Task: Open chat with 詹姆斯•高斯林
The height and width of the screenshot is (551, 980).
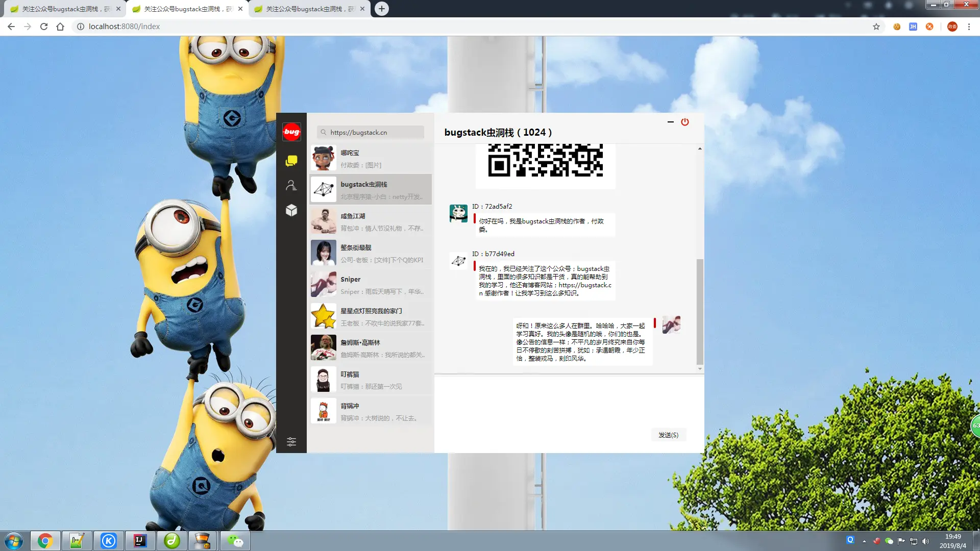Action: [371, 348]
